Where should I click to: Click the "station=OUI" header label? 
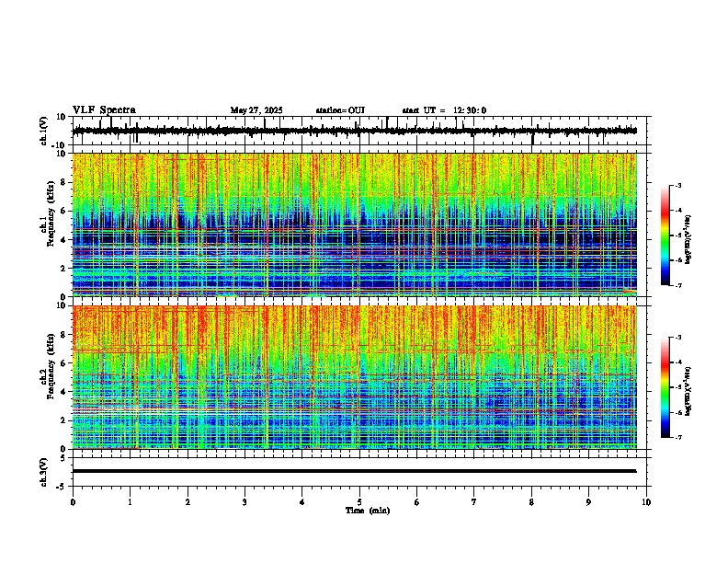340,110
